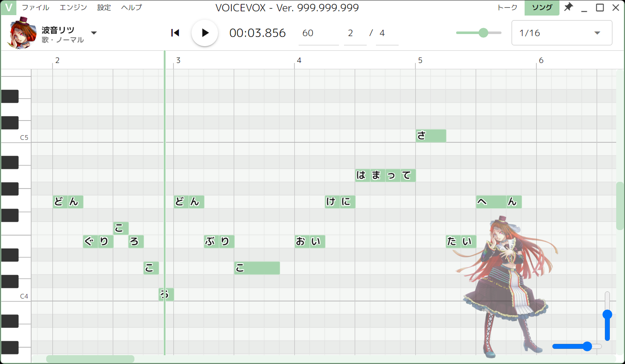Toggle the pin window icon

click(x=568, y=7)
